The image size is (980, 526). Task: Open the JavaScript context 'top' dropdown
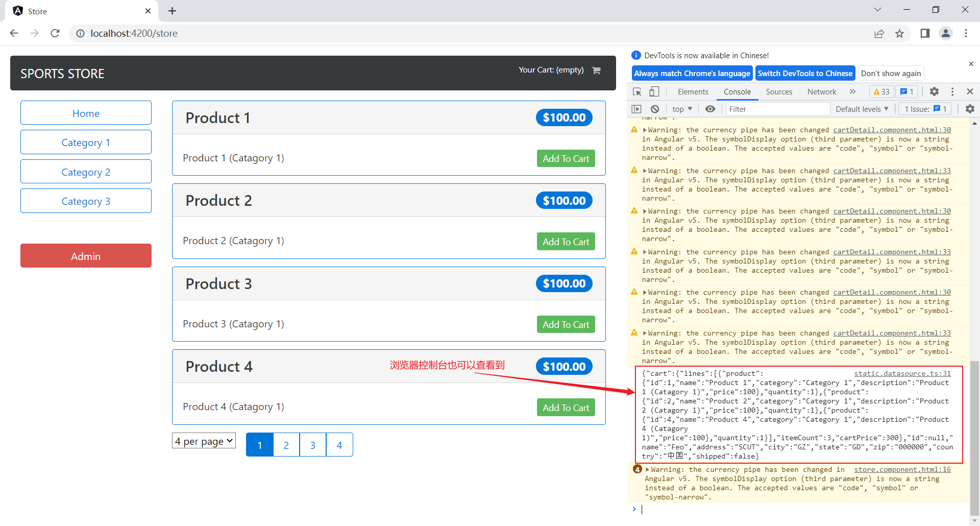coord(682,109)
